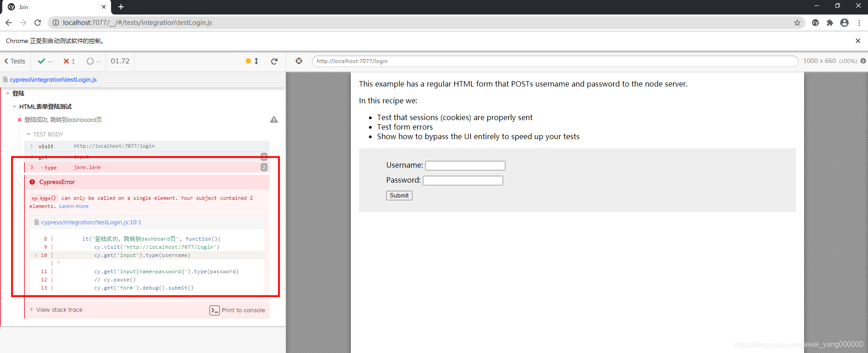Click the browser back arrow
Viewport: 868px width, 353px height.
click(x=9, y=23)
